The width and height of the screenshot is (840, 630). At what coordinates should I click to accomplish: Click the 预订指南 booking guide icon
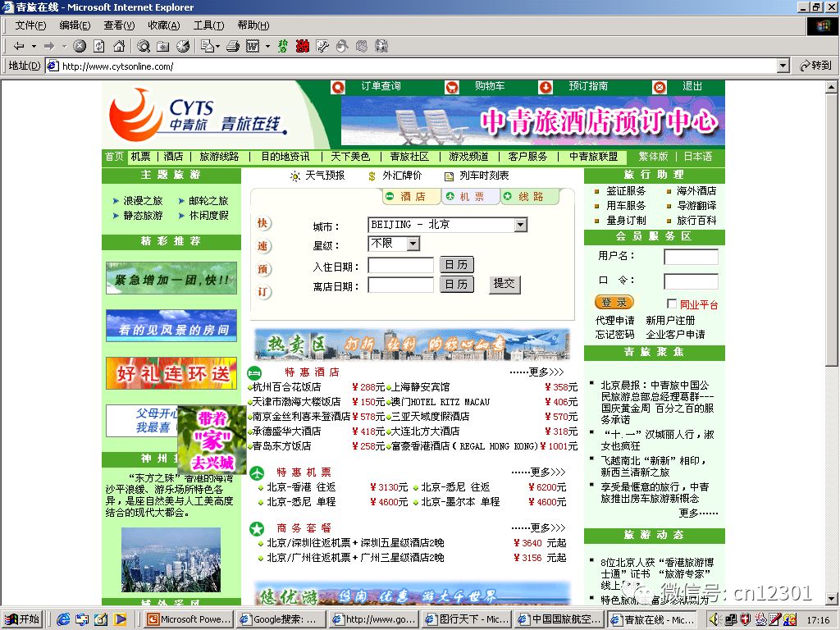546,87
